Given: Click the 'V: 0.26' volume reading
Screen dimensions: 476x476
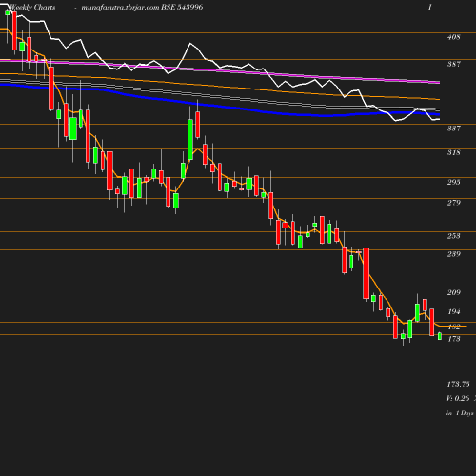Looking at the screenshot, I should click(458, 398).
